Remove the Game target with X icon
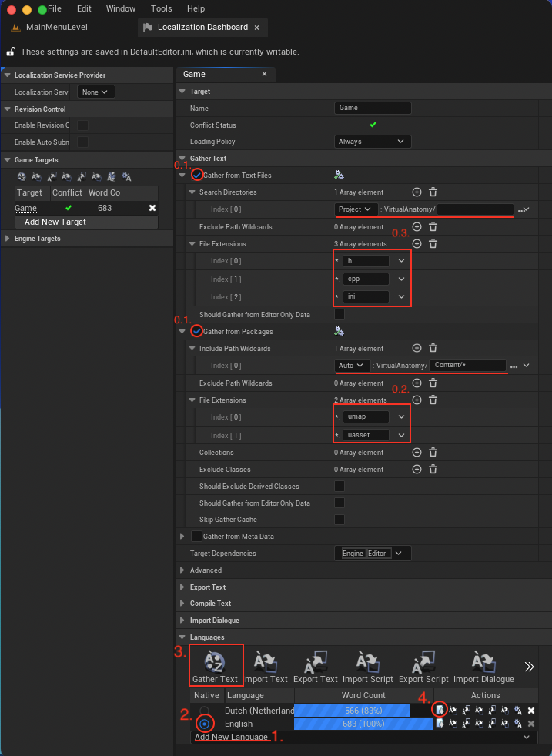The height and width of the screenshot is (756, 552). [x=152, y=208]
